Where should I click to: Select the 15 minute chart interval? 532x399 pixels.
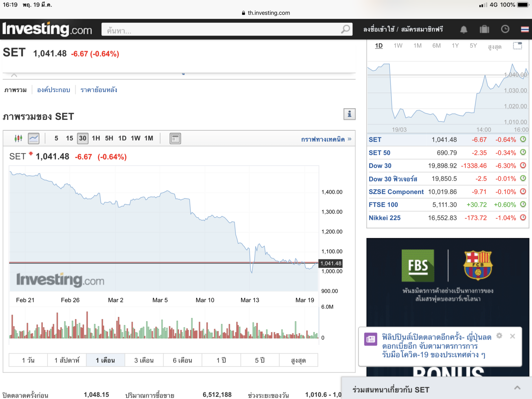click(x=69, y=139)
